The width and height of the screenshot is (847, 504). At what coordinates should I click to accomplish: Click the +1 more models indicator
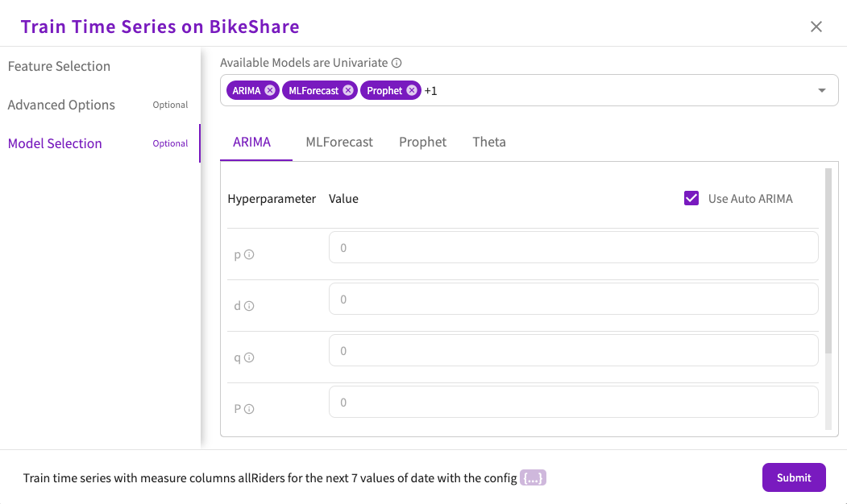pyautogui.click(x=430, y=91)
